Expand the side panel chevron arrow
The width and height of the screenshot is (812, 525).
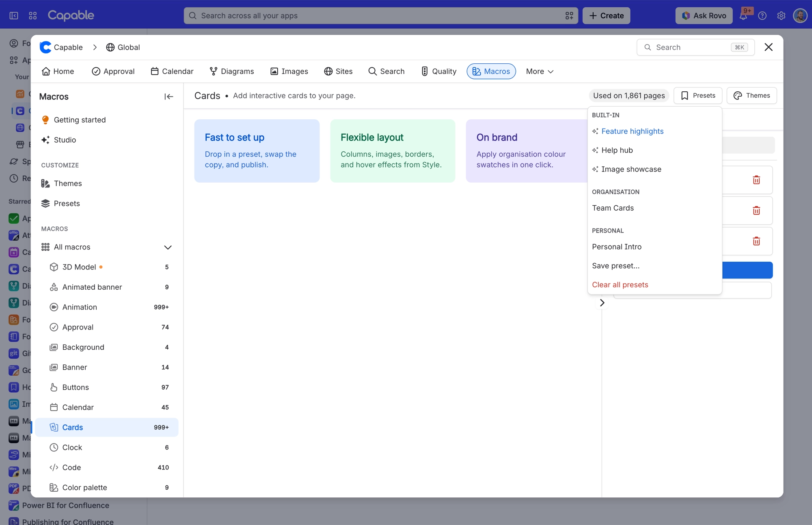(602, 303)
